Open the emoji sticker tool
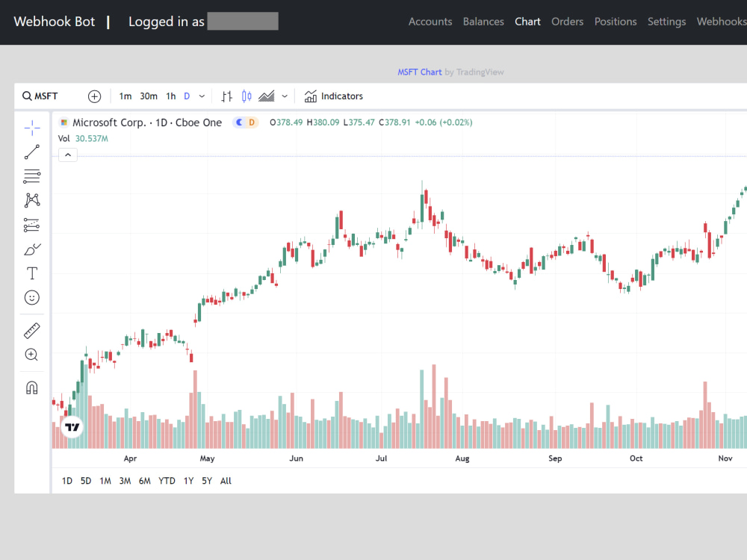This screenshot has width=747, height=560. coord(31,297)
